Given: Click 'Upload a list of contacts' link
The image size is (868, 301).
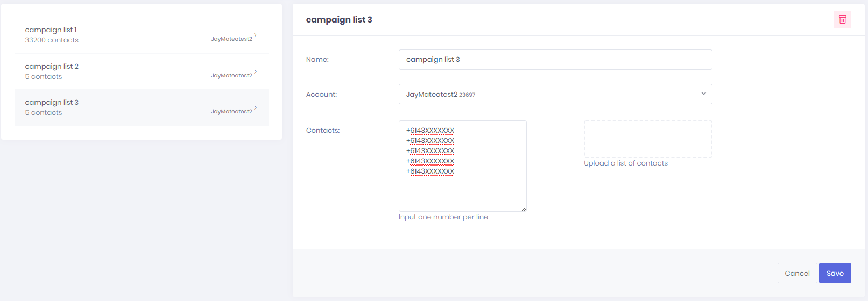Looking at the screenshot, I should (626, 163).
